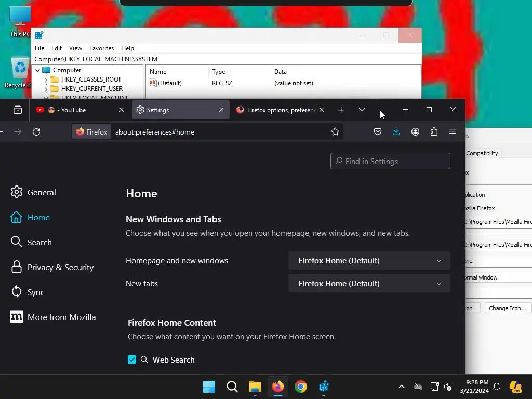This screenshot has width=532, height=399.
Task: Collapse Computer node in Registry tree
Action: (x=37, y=70)
